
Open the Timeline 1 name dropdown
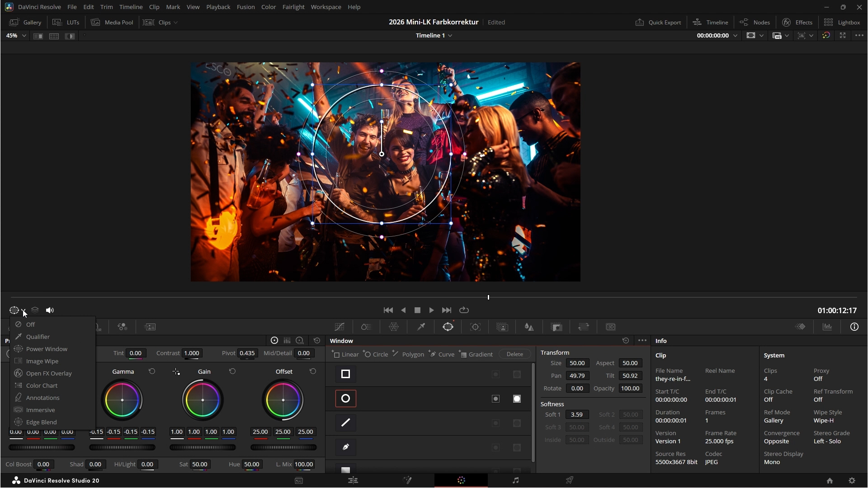click(x=450, y=36)
